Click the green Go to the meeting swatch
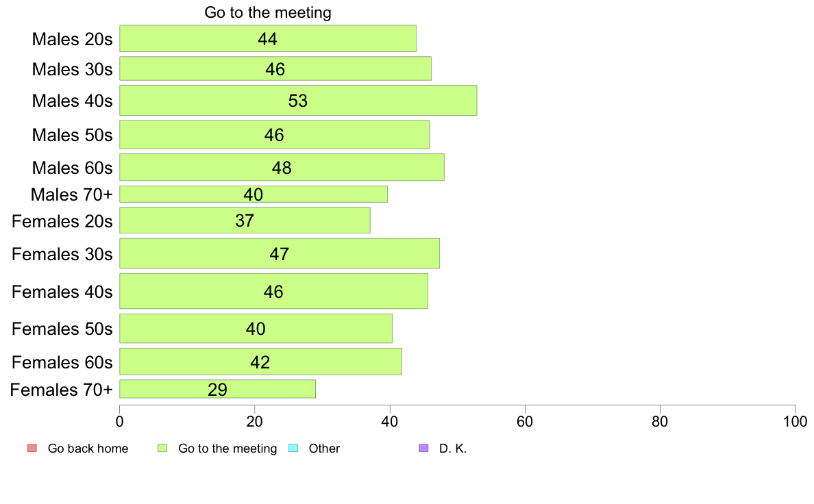The image size is (814, 504). 162,449
